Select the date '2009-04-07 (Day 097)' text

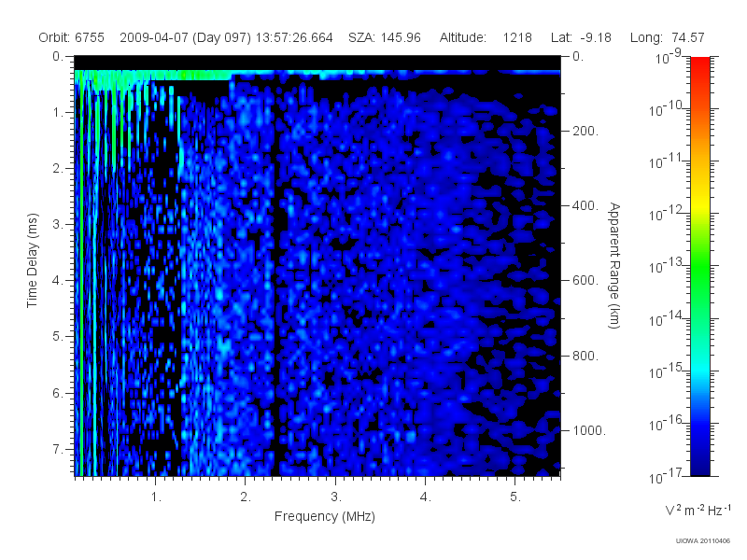coord(185,37)
